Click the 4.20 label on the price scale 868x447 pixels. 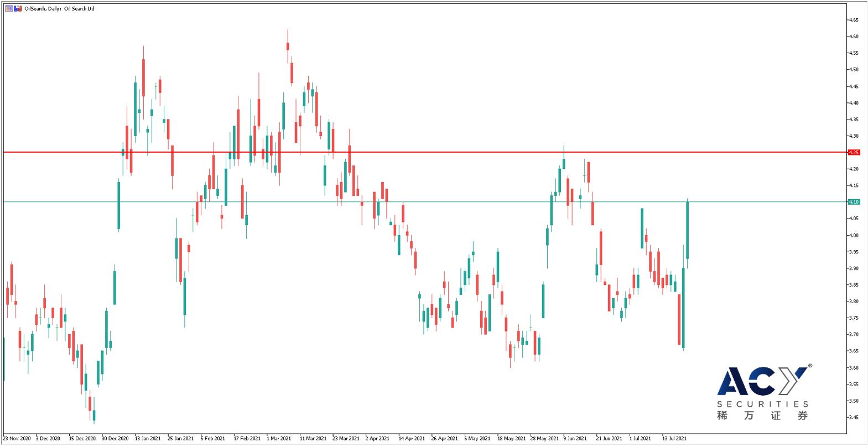click(854, 169)
